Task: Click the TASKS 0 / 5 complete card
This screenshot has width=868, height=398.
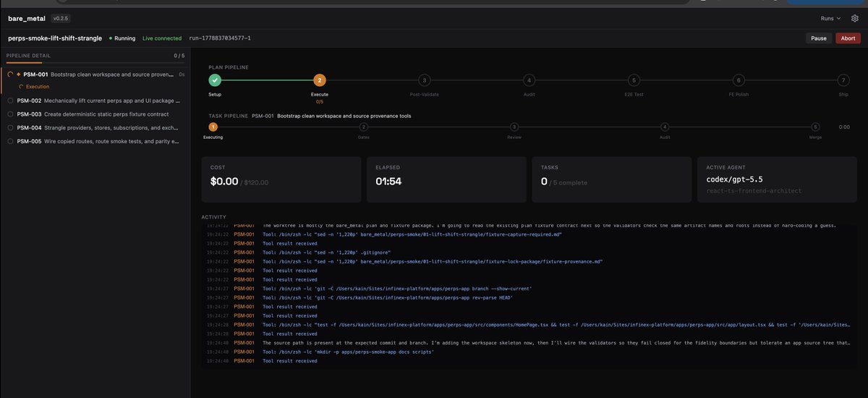Action: (x=611, y=179)
